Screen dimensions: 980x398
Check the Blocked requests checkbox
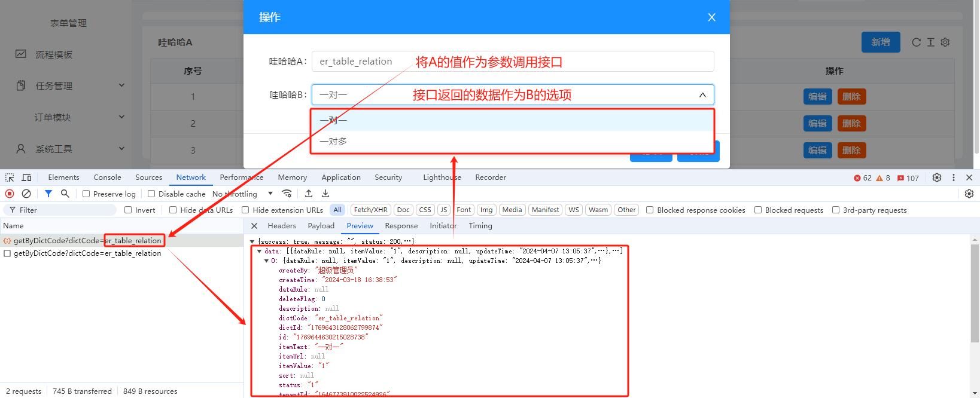[758, 210]
